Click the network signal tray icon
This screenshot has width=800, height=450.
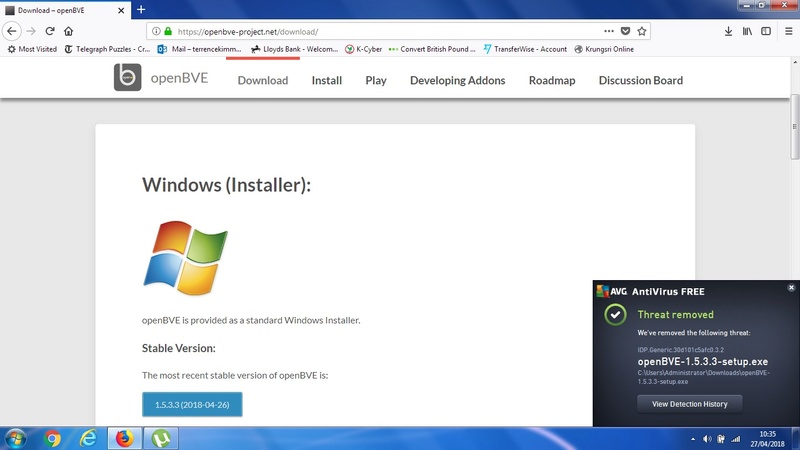point(736,439)
